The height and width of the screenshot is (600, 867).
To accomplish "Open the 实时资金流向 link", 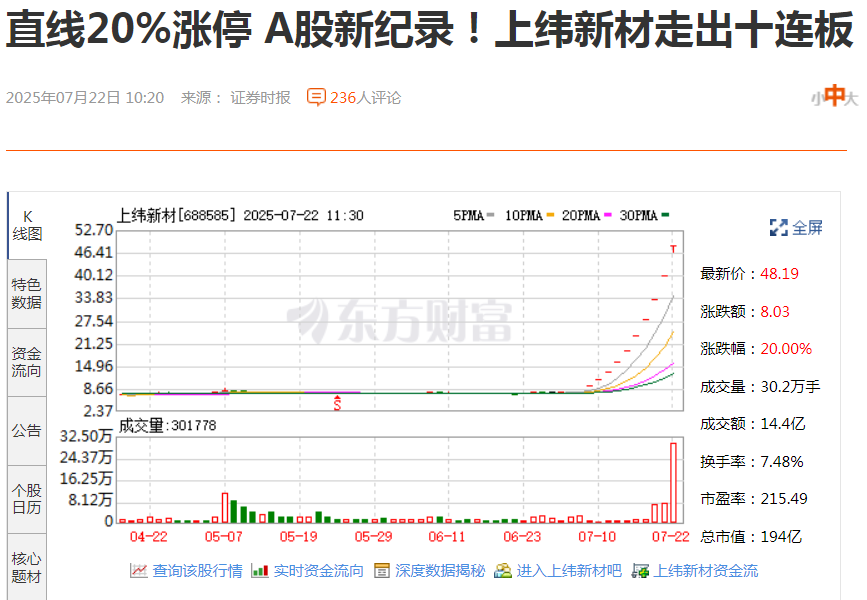I will 318,571.
